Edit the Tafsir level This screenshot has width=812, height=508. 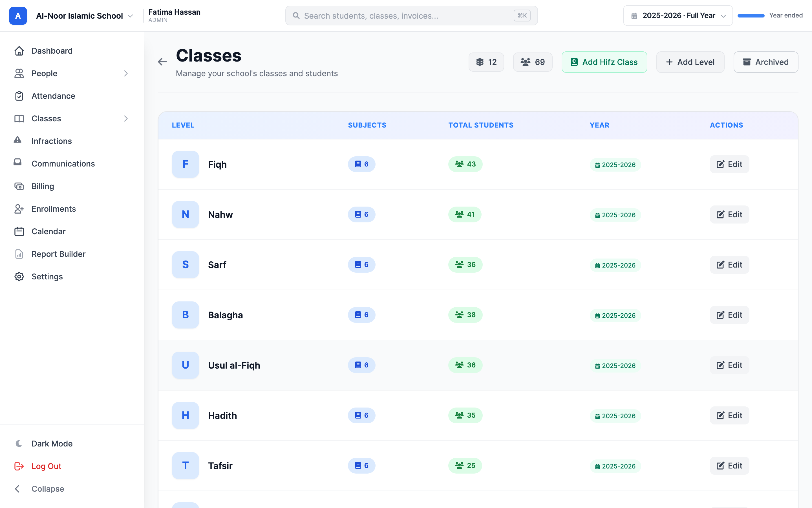729,465
